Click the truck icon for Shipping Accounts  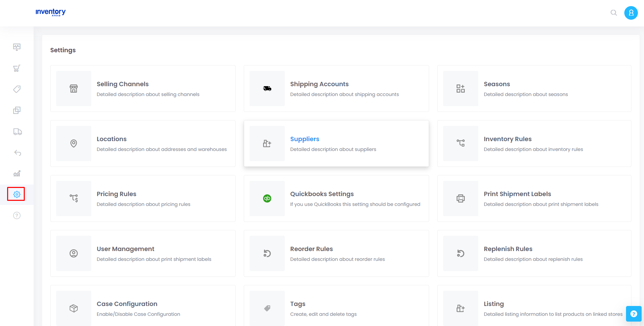[267, 89]
